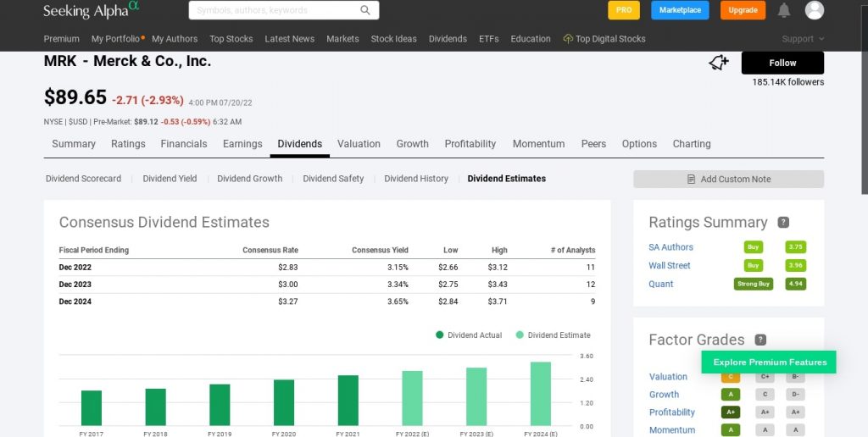
Task: Type in the symbols search field
Action: [x=273, y=10]
